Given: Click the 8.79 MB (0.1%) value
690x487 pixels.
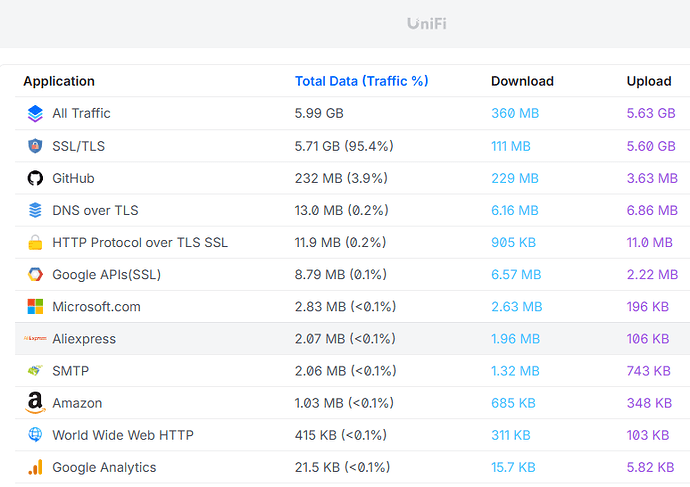Looking at the screenshot, I should coord(341,275).
